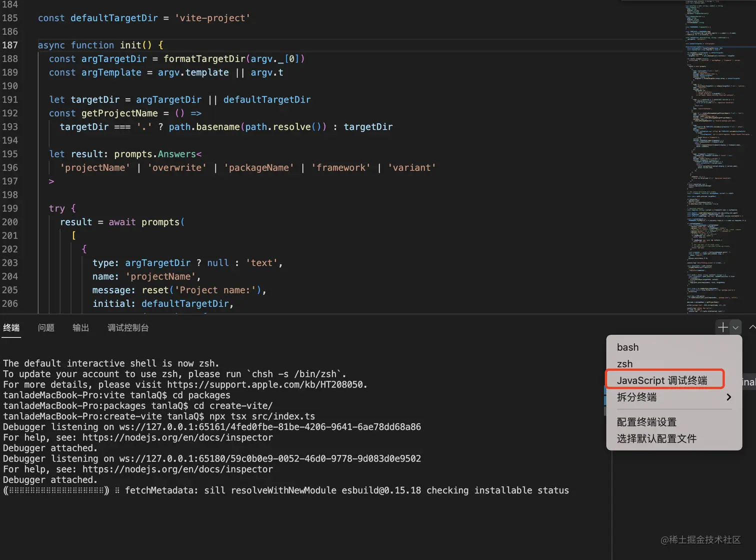Viewport: 756px width, 560px height.
Task: Expand the 拆分终端 submenu item
Action: pyautogui.click(x=673, y=397)
